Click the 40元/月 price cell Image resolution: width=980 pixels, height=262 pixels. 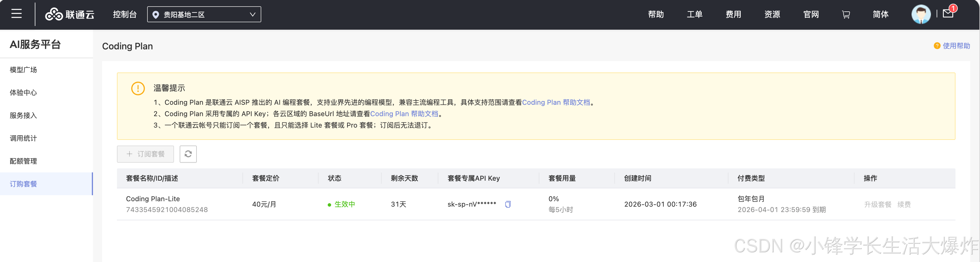tap(264, 205)
